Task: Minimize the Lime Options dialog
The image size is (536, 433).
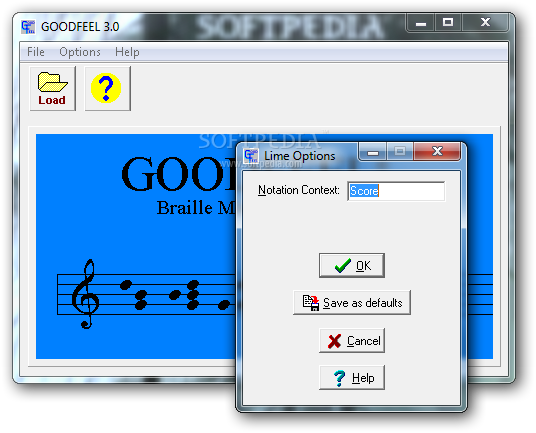Action: click(373, 151)
